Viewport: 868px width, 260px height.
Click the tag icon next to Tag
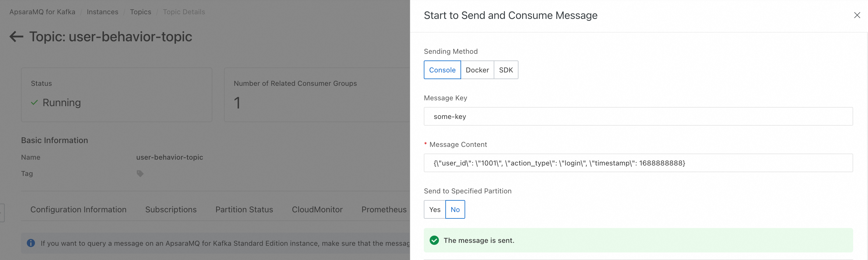coord(140,174)
